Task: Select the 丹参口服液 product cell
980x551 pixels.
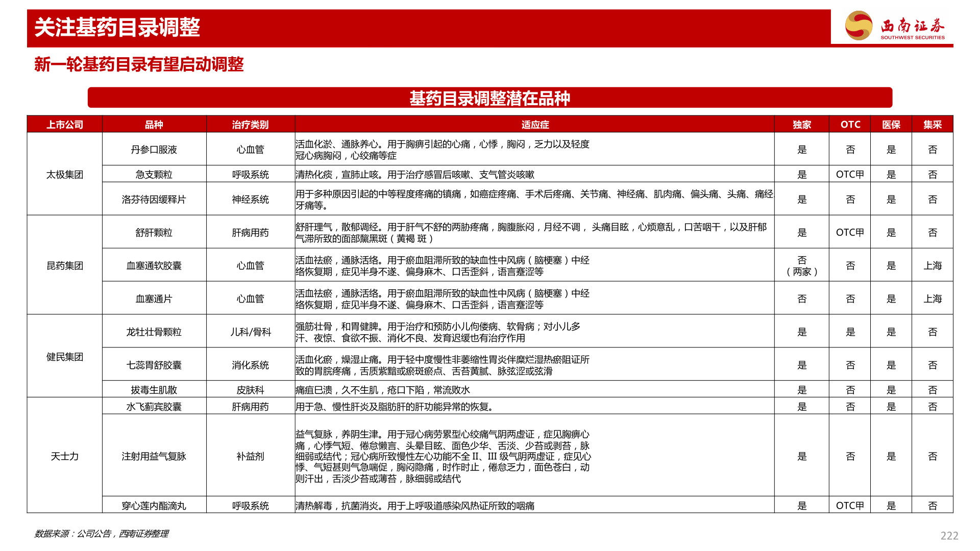Action: pyautogui.click(x=155, y=149)
